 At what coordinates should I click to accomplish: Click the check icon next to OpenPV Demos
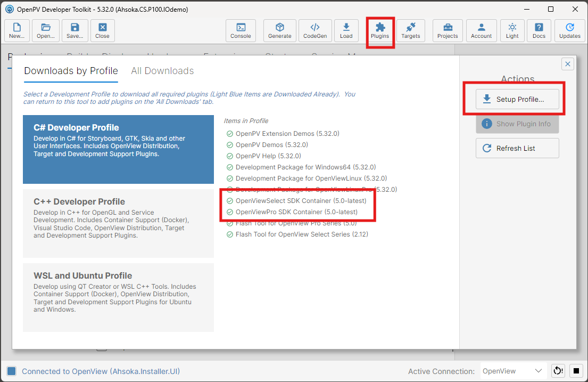(230, 145)
